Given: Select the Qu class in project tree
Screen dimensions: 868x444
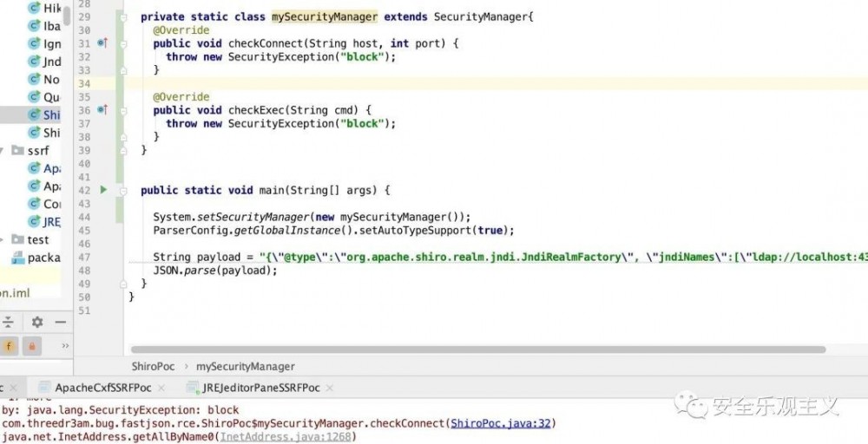Looking at the screenshot, I should click(44, 97).
